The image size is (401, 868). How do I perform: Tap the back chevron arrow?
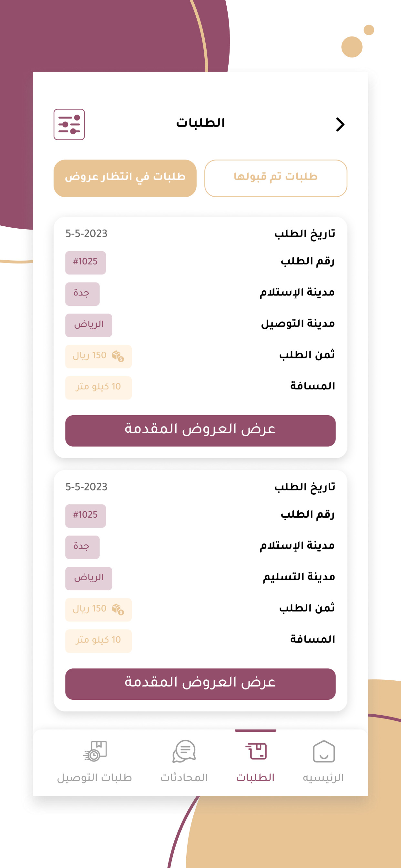point(340,124)
